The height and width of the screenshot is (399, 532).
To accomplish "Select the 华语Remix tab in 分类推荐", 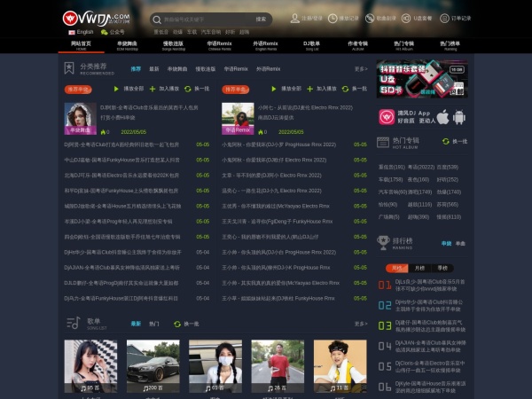I will click(235, 68).
